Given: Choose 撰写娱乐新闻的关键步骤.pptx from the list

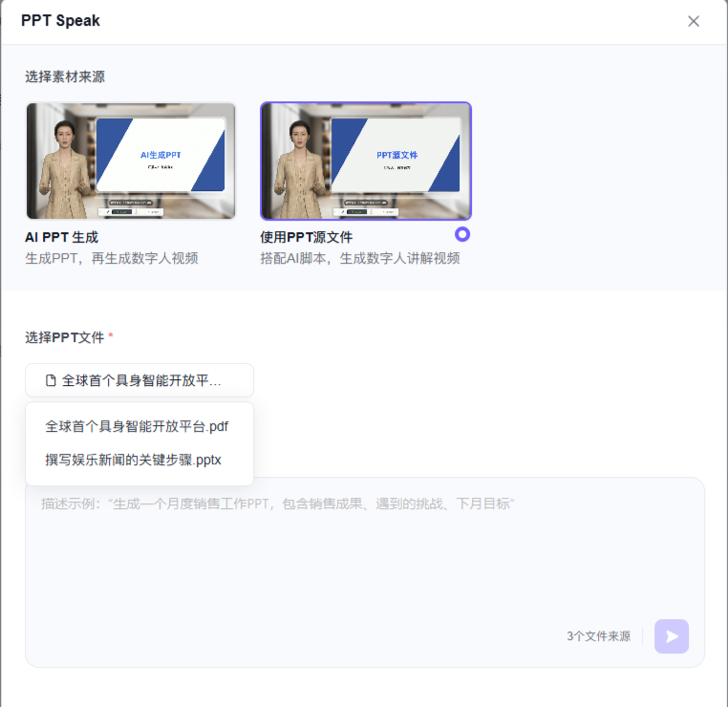Looking at the screenshot, I should coord(133,461).
